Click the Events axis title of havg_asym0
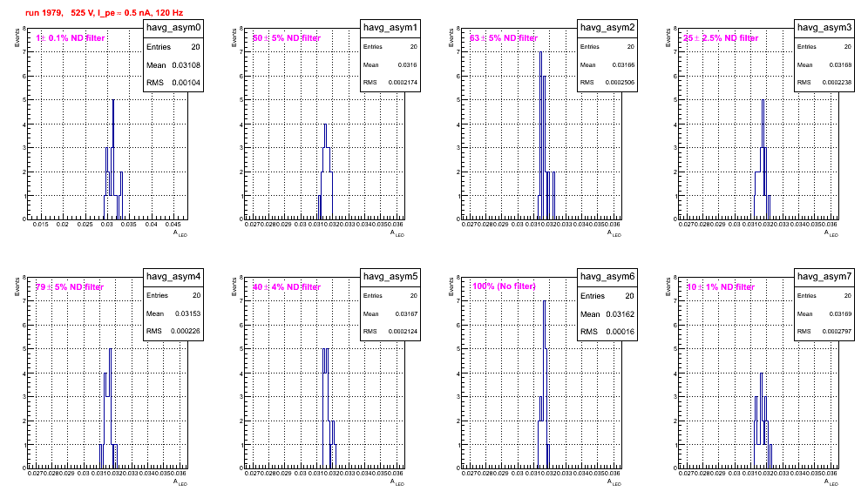Viewport: 868px width, 498px height. (17, 37)
